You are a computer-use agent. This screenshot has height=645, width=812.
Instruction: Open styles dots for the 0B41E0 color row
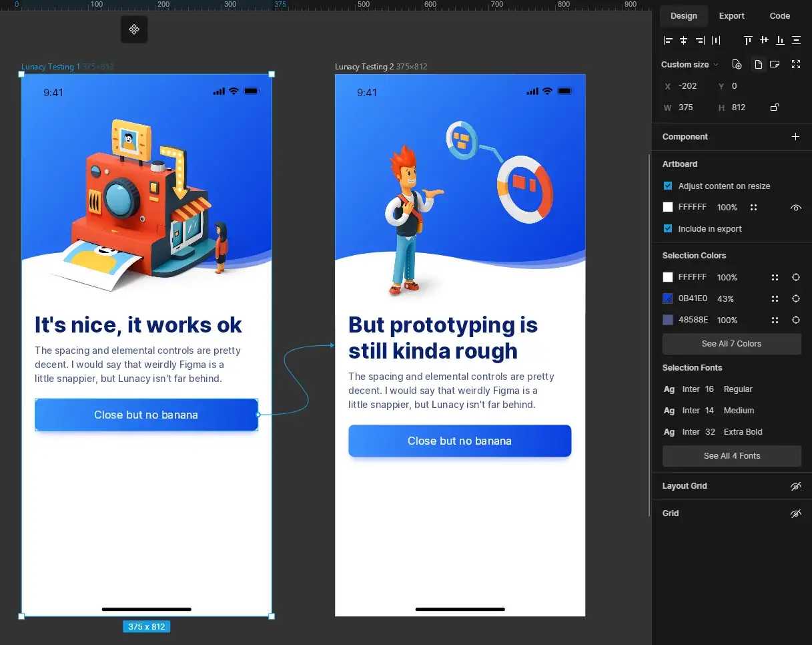tap(775, 299)
